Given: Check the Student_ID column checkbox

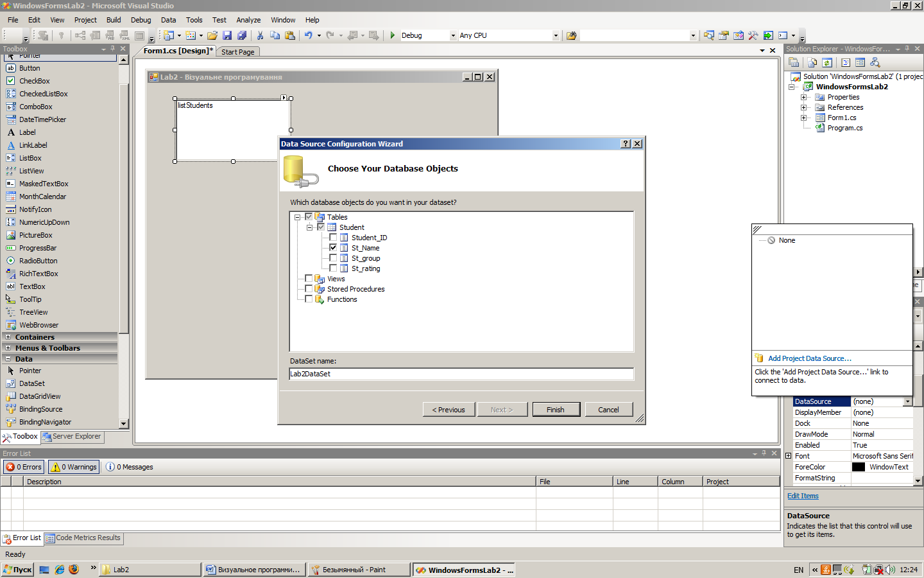Looking at the screenshot, I should pyautogui.click(x=333, y=237).
